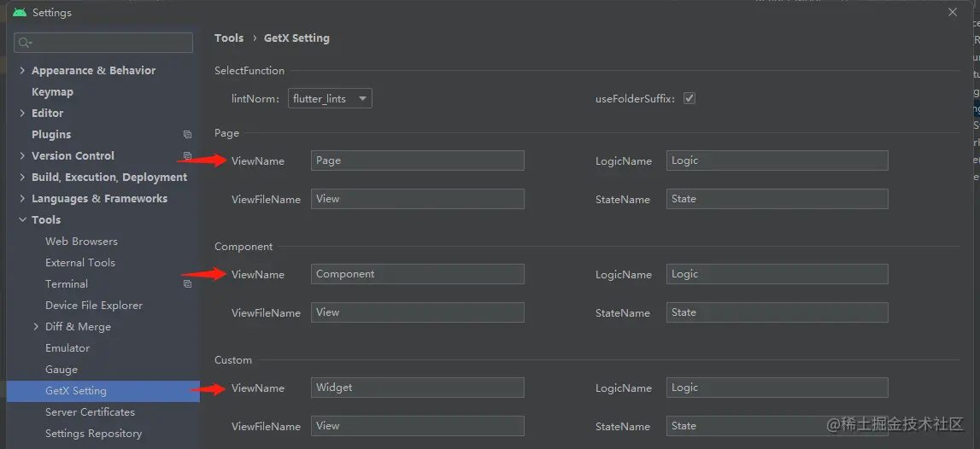Image resolution: width=980 pixels, height=449 pixels.
Task: Click the Component ViewName field
Action: [x=418, y=274]
